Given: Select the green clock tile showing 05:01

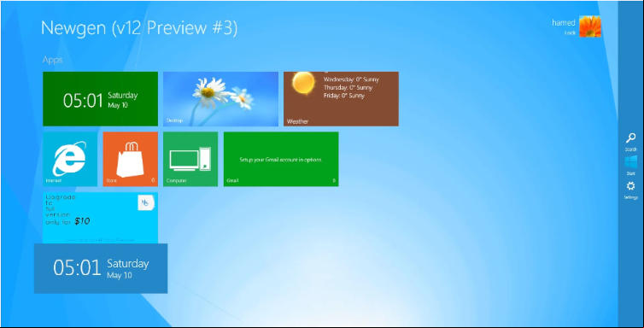Looking at the screenshot, I should [x=100, y=99].
